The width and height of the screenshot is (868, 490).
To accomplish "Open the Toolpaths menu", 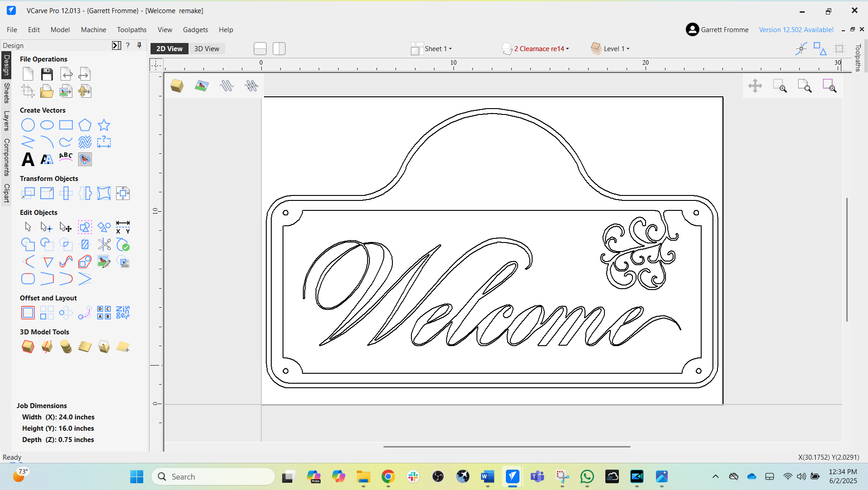I will 132,30.
